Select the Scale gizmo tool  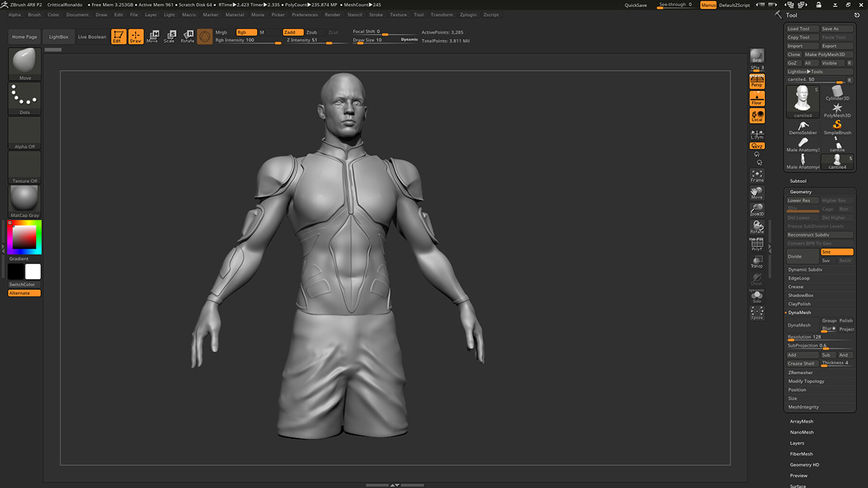coord(169,36)
